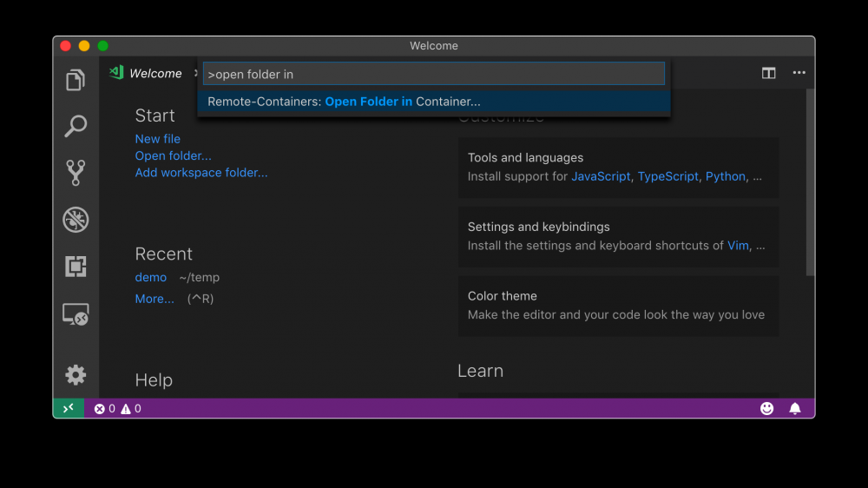Viewport: 868px width, 488px height.
Task: Click the VS Code logo on Welcome tab
Action: pos(116,73)
